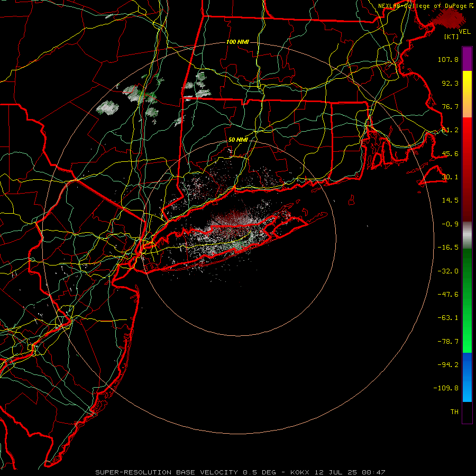The height and width of the screenshot is (476, 476).
Task: Select the 92.3 legend value
Action: (450, 83)
